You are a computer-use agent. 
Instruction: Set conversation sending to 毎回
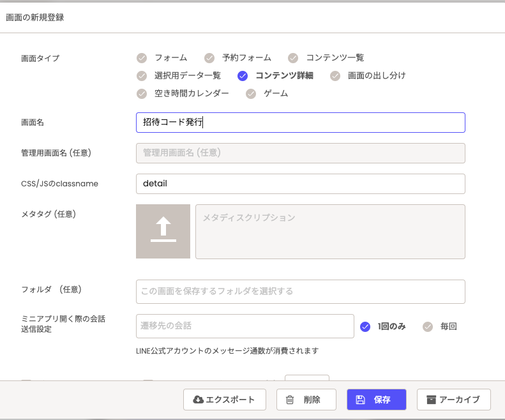(428, 326)
